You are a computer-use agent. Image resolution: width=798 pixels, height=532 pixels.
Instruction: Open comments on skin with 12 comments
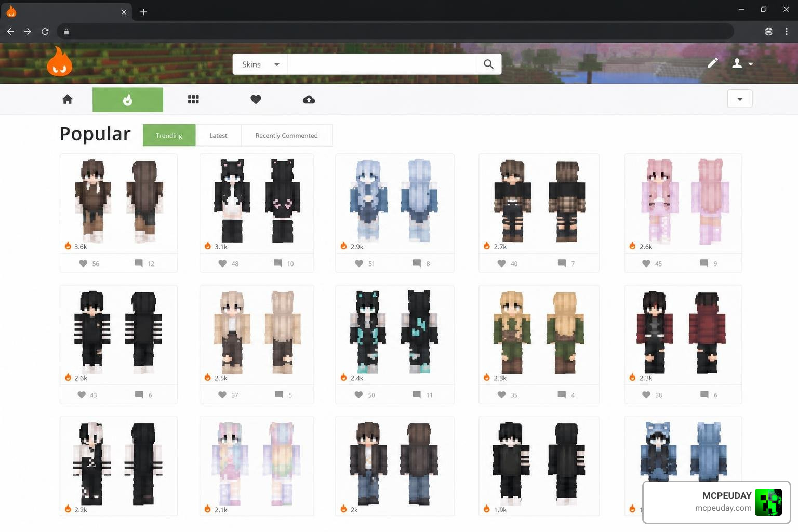click(x=139, y=263)
